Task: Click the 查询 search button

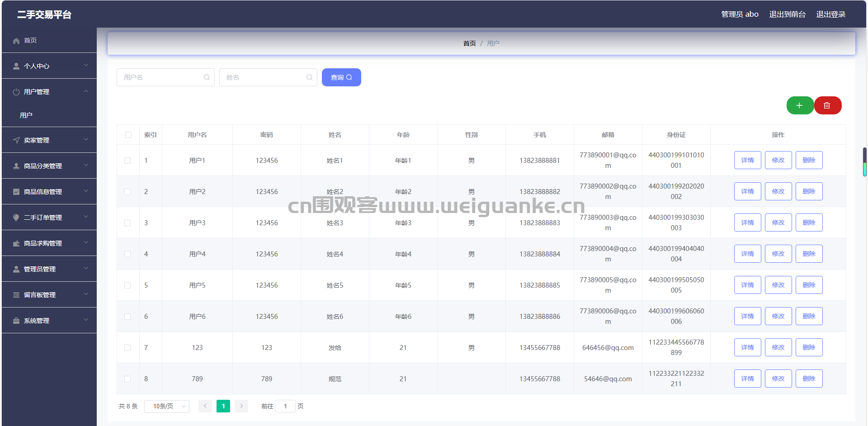Action: click(x=341, y=77)
